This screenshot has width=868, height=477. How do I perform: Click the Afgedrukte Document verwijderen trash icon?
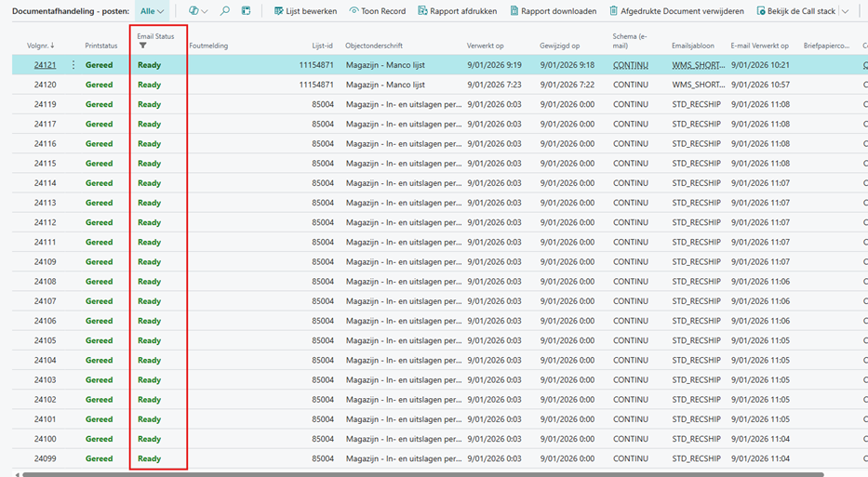(x=613, y=11)
